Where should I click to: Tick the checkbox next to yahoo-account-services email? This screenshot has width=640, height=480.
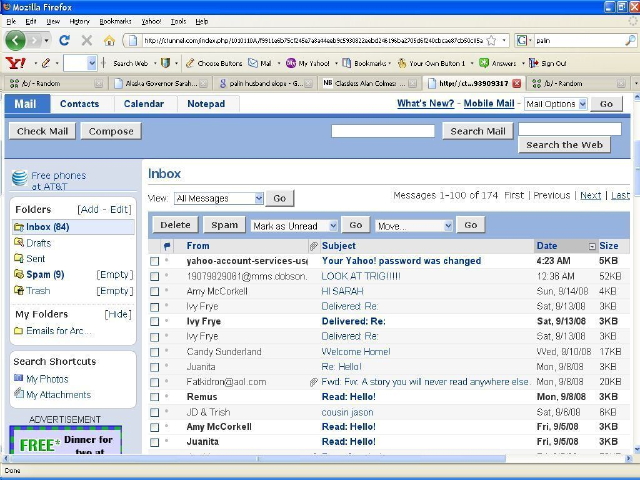click(x=154, y=261)
